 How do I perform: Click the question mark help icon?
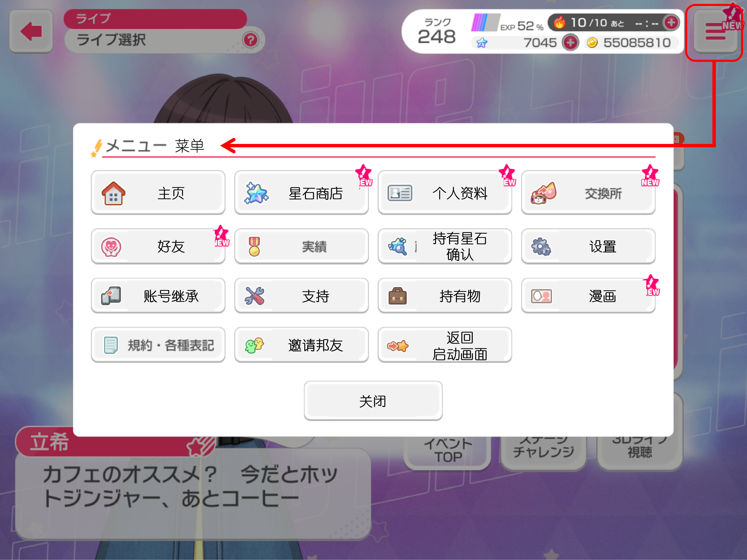(250, 40)
